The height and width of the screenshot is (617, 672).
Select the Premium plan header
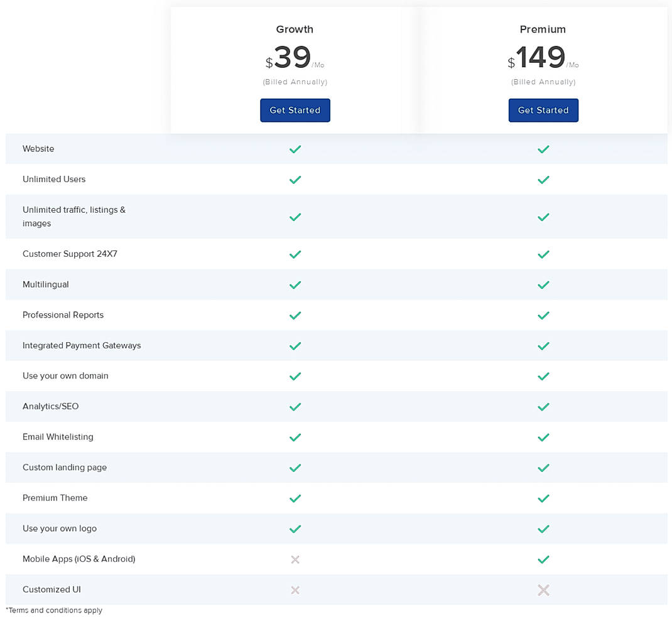543,29
